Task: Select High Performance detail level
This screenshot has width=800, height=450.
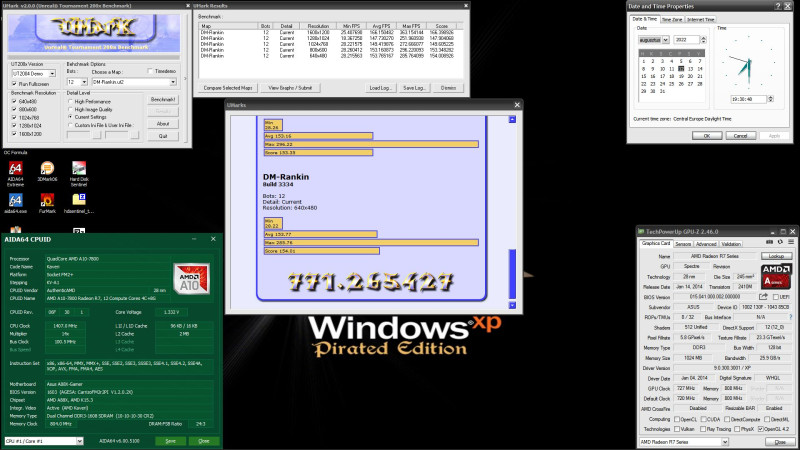Action: 70,102
